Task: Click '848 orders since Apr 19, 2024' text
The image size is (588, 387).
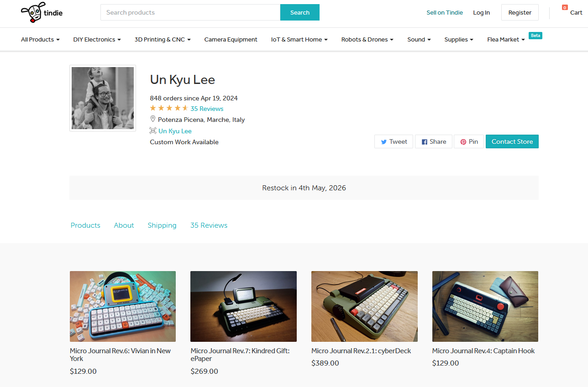Action: tap(194, 98)
